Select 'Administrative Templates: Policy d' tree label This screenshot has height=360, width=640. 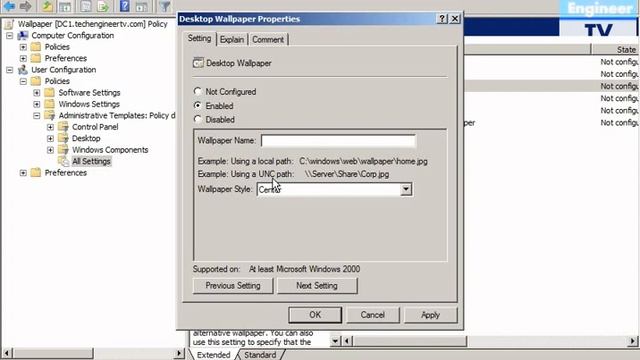(117, 116)
